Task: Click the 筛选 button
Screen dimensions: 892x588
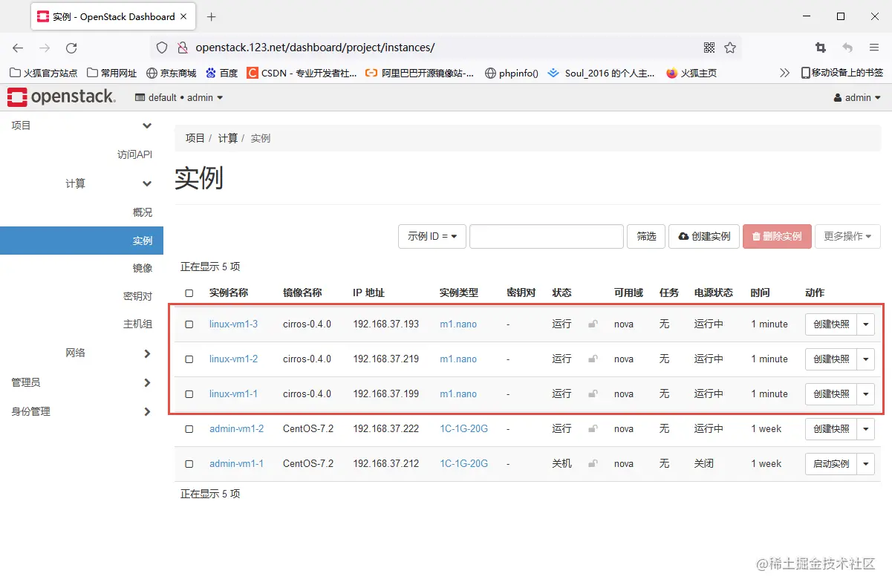Action: pos(645,236)
